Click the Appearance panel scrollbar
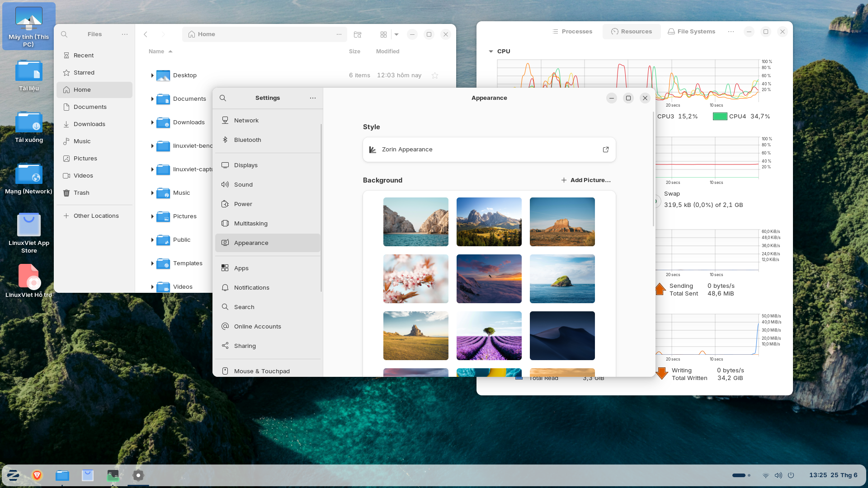Screen dimensions: 868x488 [653, 169]
